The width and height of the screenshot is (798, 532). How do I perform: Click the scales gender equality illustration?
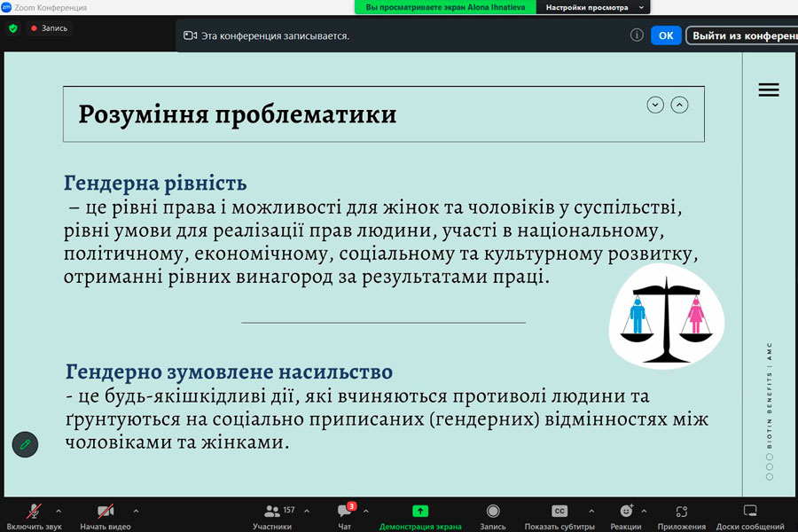point(666,316)
